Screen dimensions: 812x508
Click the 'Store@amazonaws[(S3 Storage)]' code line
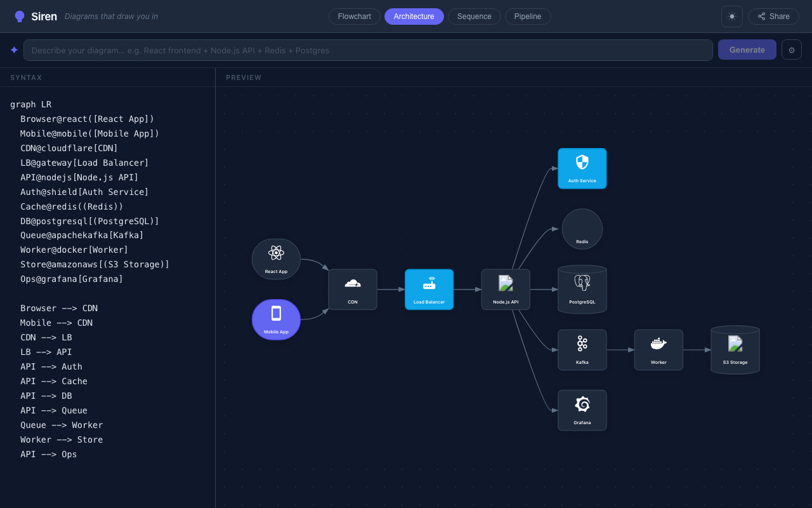tap(95, 264)
